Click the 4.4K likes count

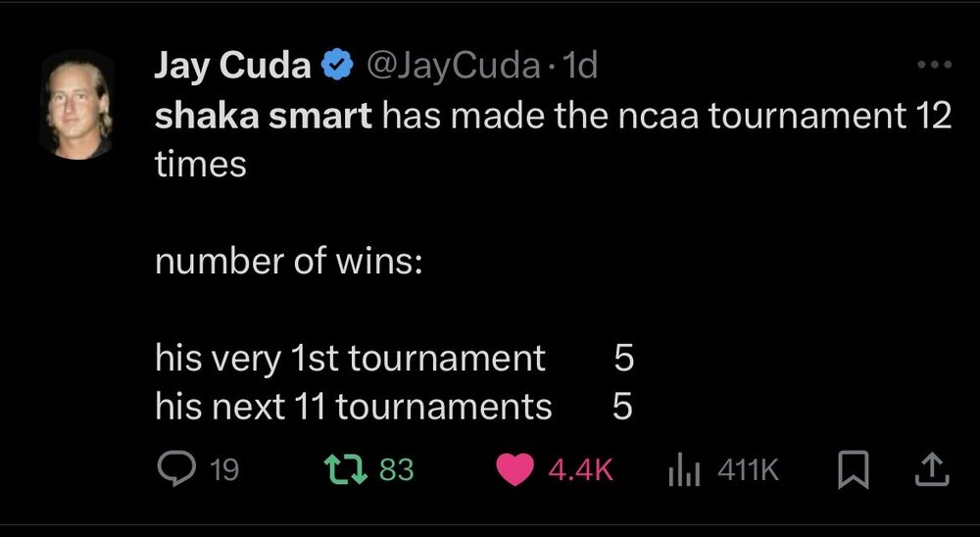click(x=580, y=471)
